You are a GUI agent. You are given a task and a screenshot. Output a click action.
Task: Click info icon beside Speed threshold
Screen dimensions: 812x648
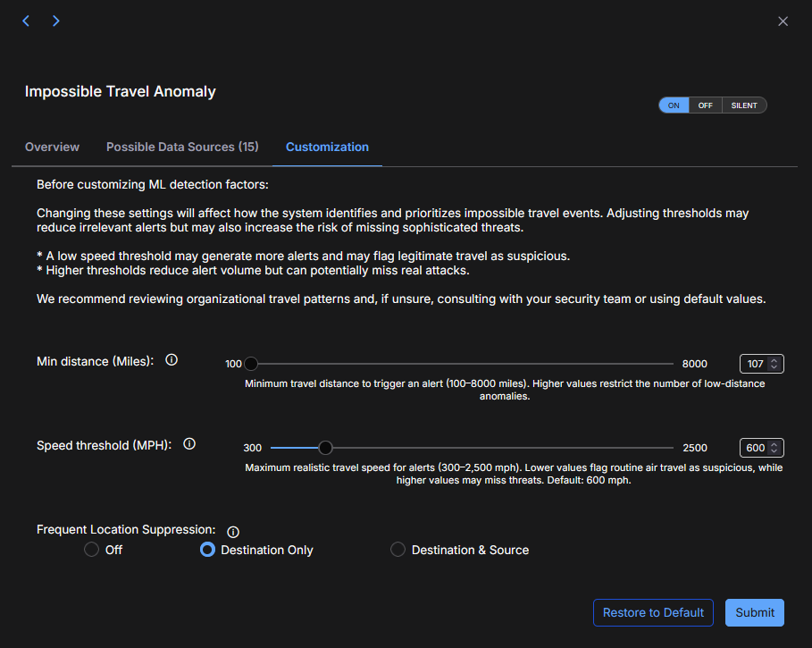point(189,444)
